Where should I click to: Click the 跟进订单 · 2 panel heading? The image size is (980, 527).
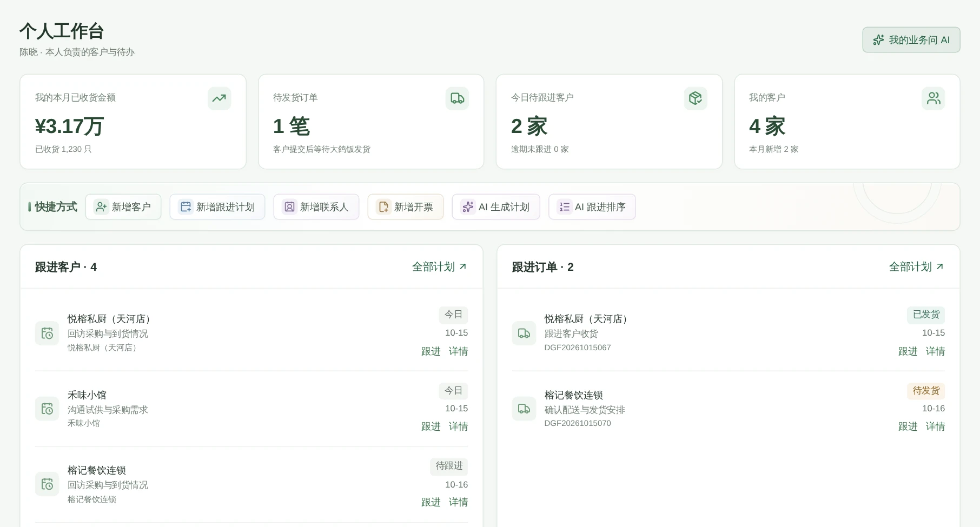pyautogui.click(x=542, y=267)
